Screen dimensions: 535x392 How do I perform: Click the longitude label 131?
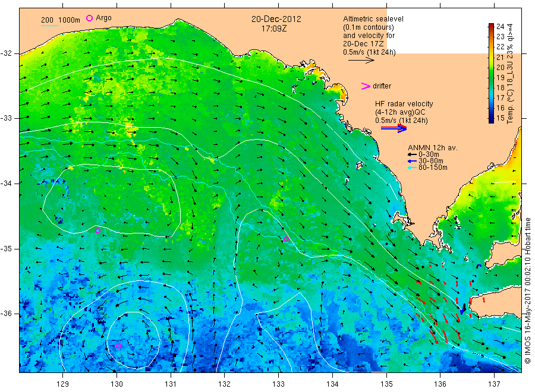[171, 384]
